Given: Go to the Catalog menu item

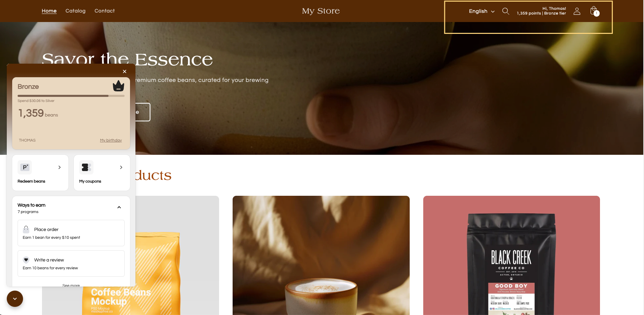Looking at the screenshot, I should tap(76, 11).
